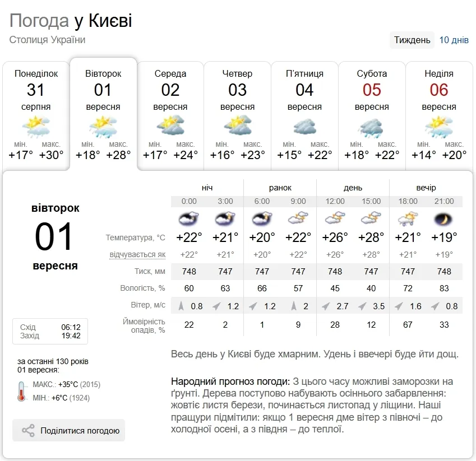Click the wind direction arrow at 15:00
The height and width of the screenshot is (461, 476).
pyautogui.click(x=362, y=306)
